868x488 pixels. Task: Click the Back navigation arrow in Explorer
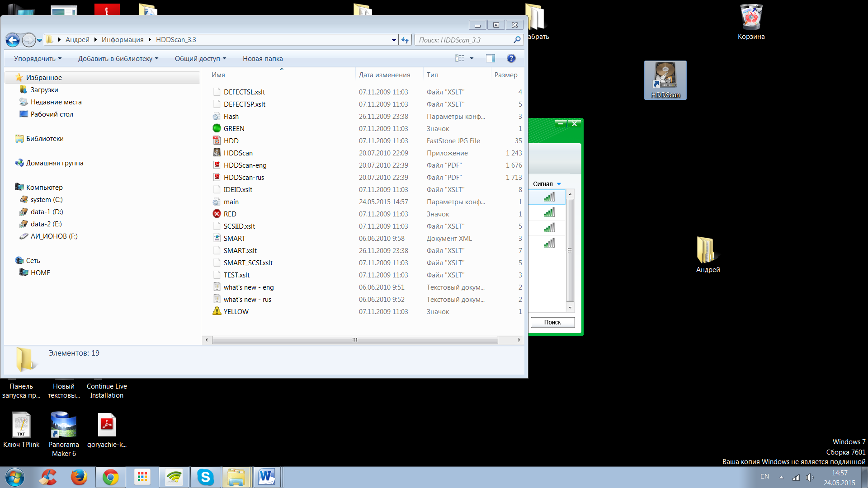click(x=13, y=40)
